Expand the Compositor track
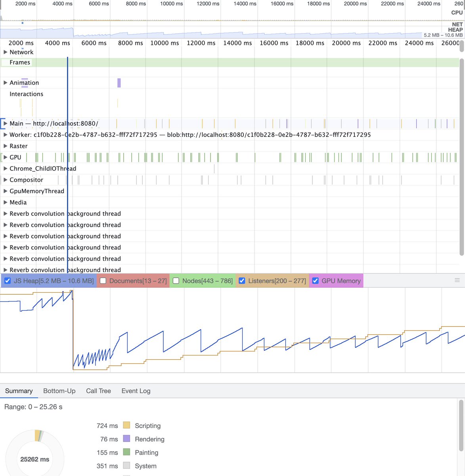 6,180
